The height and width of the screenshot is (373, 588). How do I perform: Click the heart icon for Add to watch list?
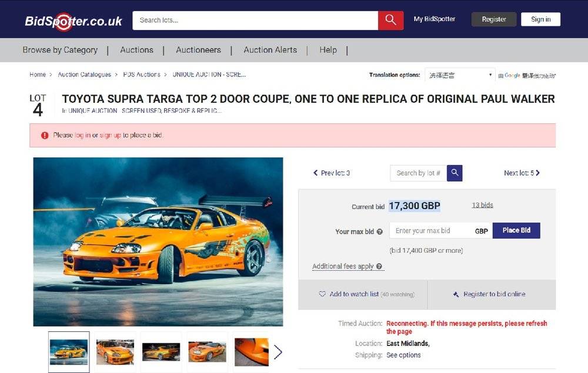point(322,294)
